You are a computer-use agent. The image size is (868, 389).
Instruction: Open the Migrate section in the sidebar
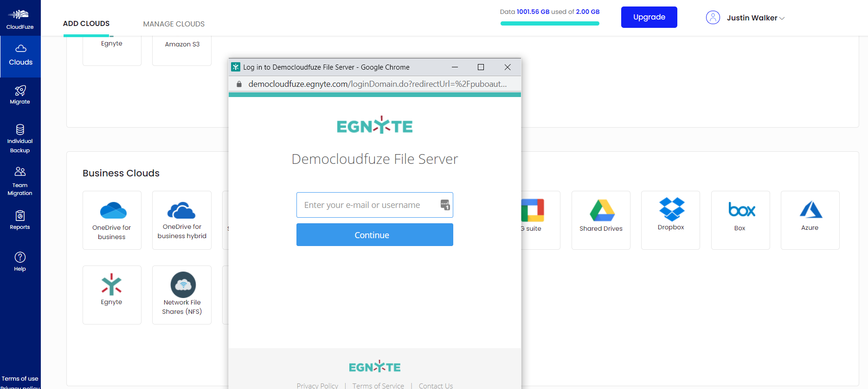pyautogui.click(x=20, y=95)
